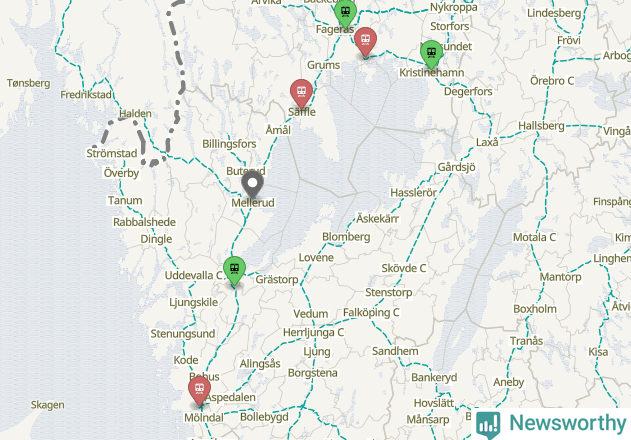Click the Newsworthy chart bubble icon

[x=488, y=425]
